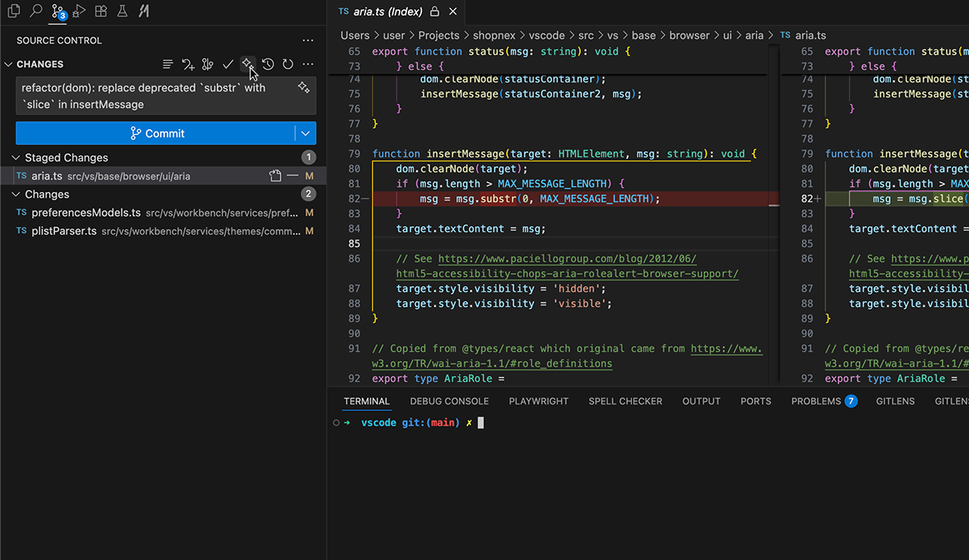Open More Actions in Source Control header
Image resolution: width=969 pixels, height=560 pixels.
coord(306,64)
